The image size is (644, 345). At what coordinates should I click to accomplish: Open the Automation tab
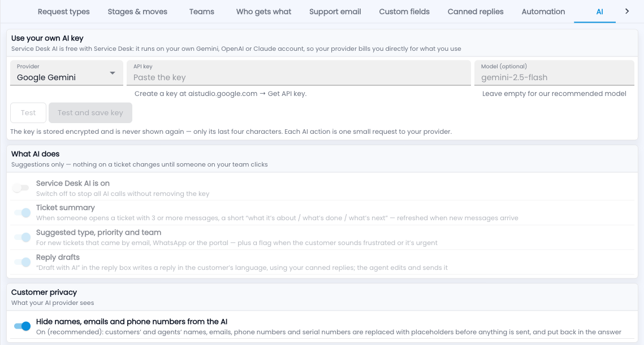543,11
